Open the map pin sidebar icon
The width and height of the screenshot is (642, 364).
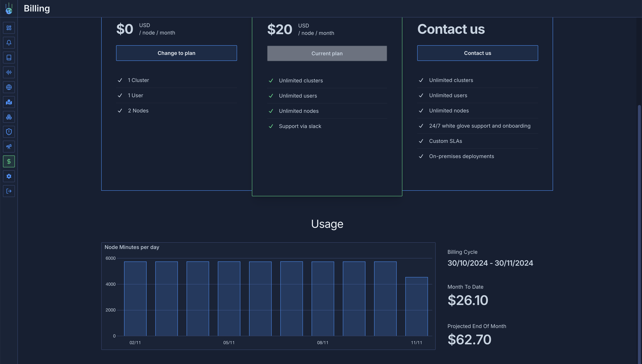[9, 102]
